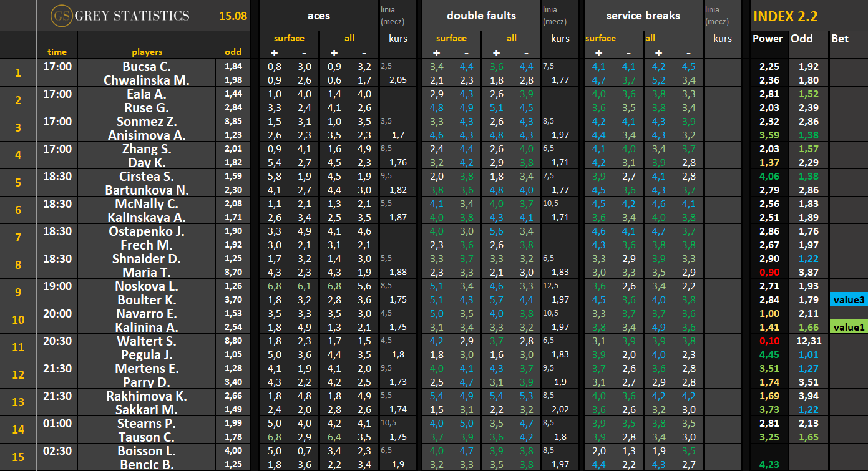Select player Ostapenko J.
868x471 pixels.
click(147, 231)
